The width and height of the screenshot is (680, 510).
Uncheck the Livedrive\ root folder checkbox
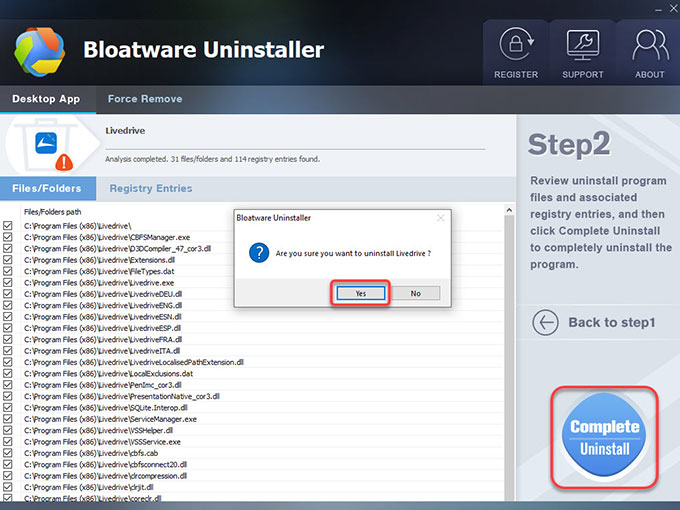pyautogui.click(x=8, y=226)
